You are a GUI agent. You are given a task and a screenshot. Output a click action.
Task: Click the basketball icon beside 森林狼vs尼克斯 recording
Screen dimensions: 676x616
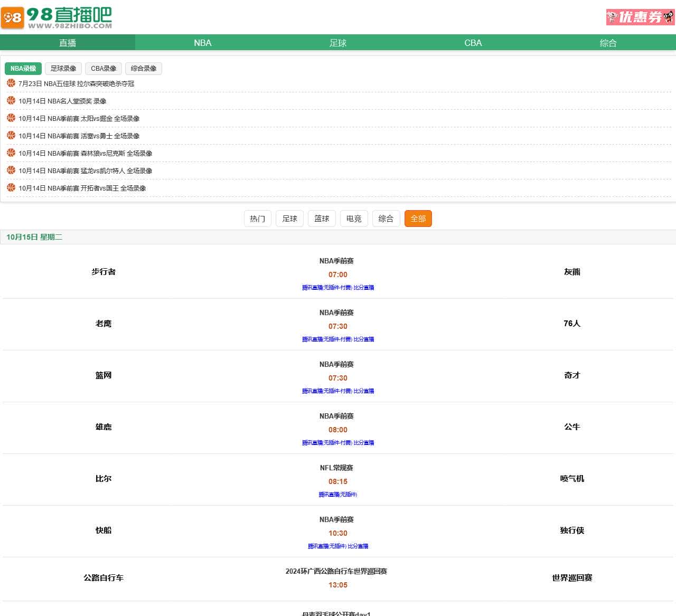(x=11, y=152)
